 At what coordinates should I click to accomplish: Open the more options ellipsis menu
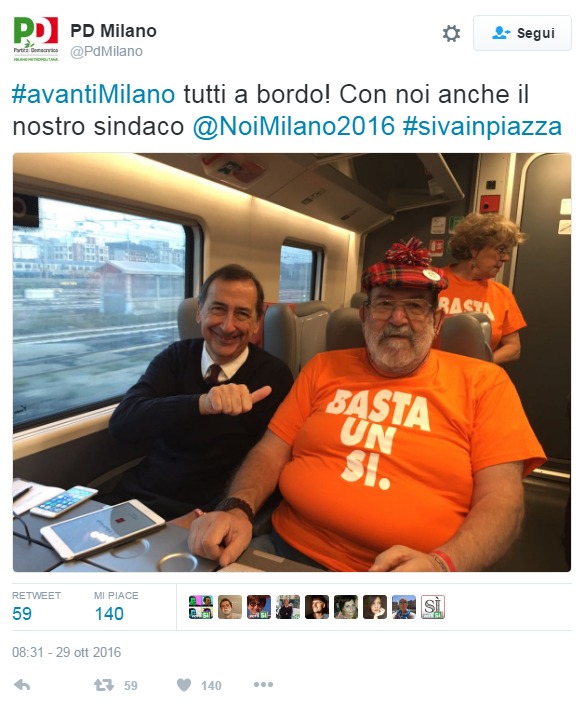pos(263,684)
